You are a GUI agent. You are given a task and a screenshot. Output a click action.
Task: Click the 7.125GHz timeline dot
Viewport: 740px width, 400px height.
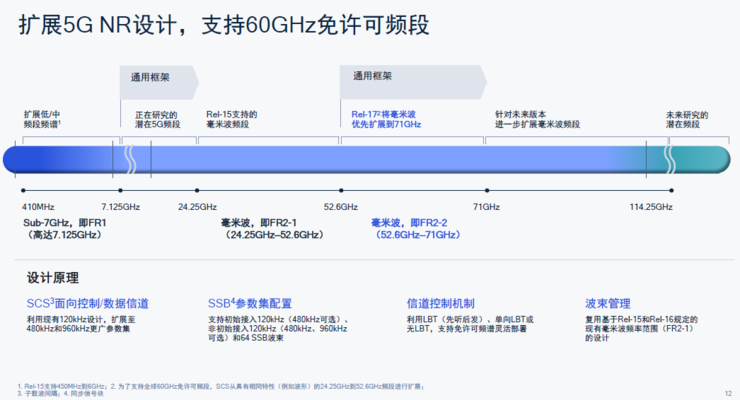[x=120, y=191]
